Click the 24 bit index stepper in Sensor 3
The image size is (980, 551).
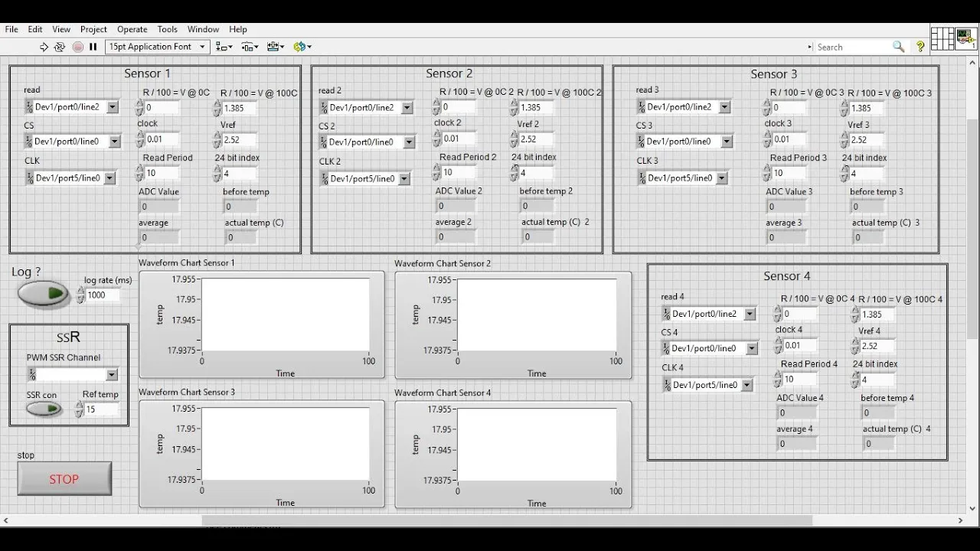844,174
